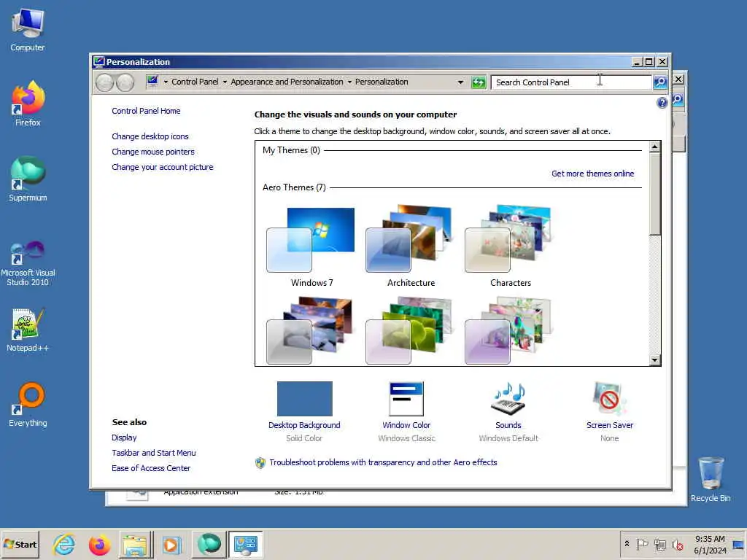Click the themes list scroll up arrow
The width and height of the screenshot is (747, 560).
click(654, 147)
